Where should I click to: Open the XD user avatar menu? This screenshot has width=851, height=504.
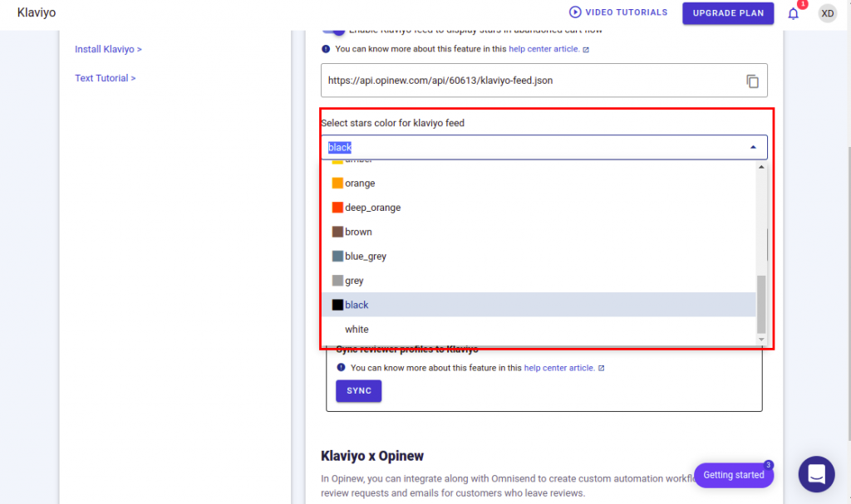(x=827, y=13)
